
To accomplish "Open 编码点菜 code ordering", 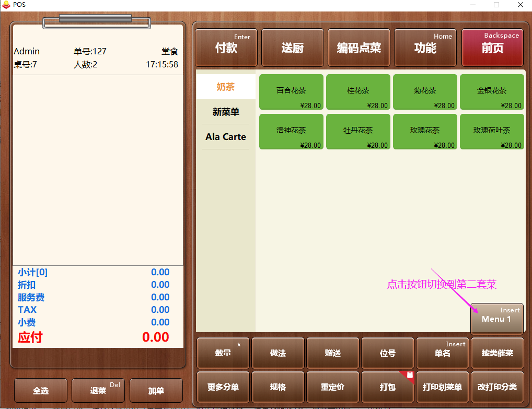I will tap(359, 48).
